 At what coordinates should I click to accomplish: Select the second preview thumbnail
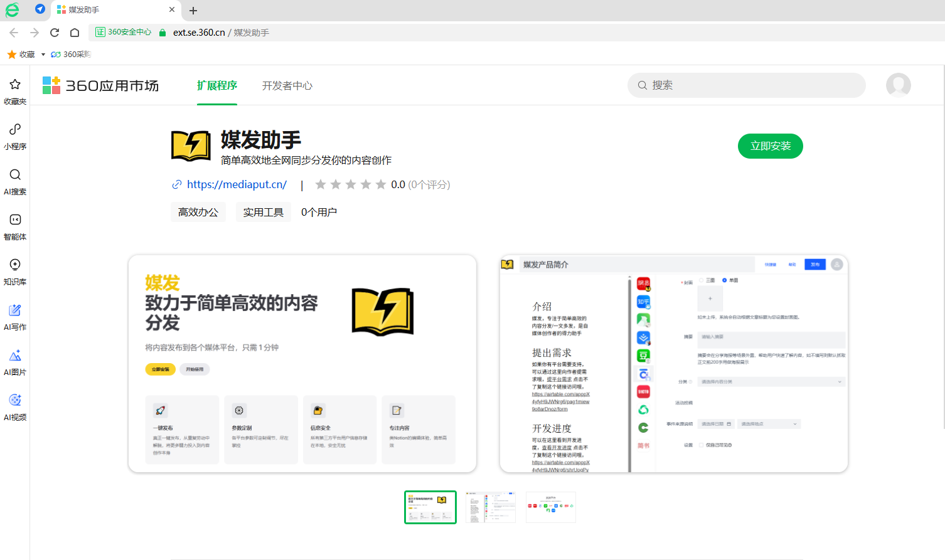click(490, 507)
